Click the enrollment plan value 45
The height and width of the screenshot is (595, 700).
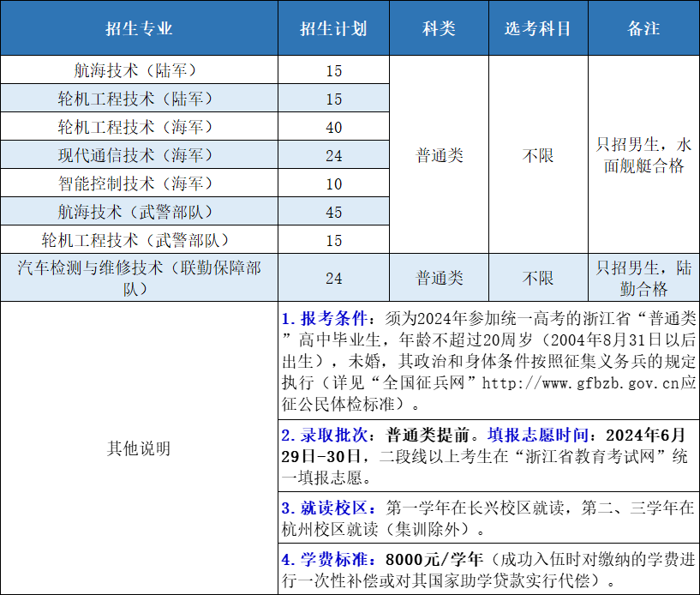coord(333,213)
